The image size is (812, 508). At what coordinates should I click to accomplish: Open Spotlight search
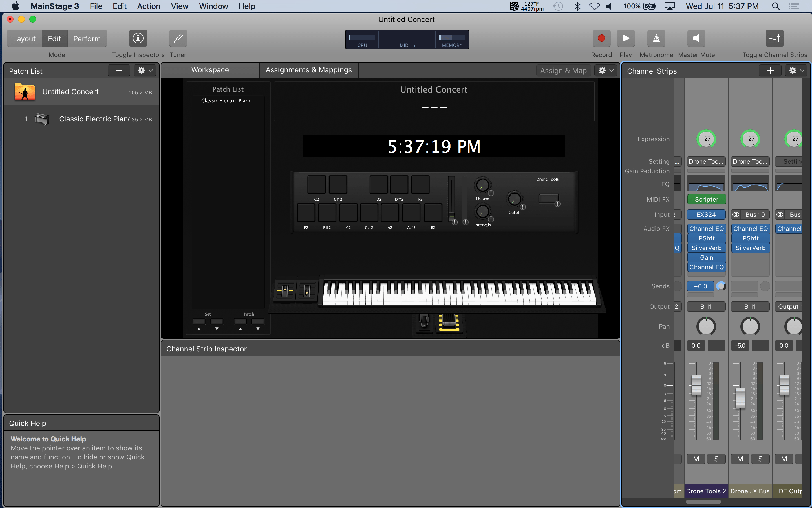[776, 6]
